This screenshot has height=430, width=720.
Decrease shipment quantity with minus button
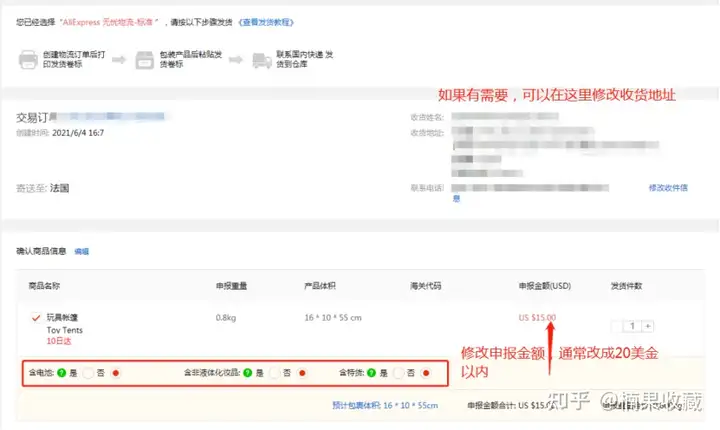coord(617,326)
